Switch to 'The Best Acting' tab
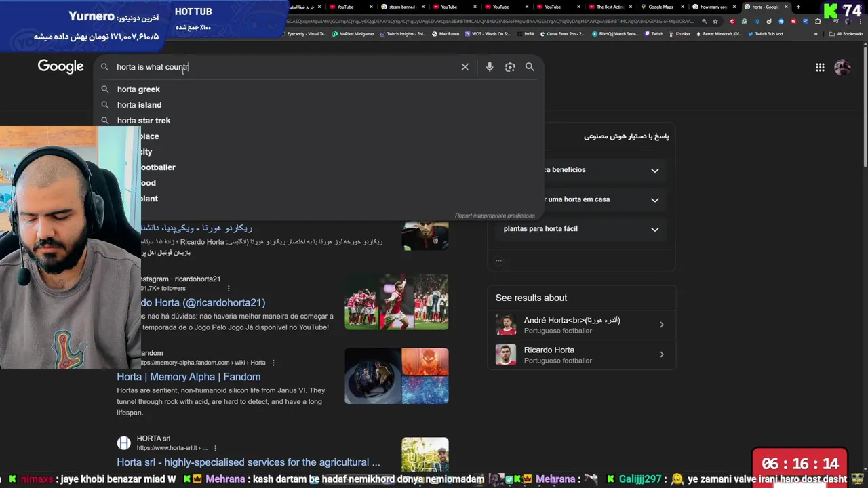The width and height of the screenshot is (868, 488). pos(609,7)
